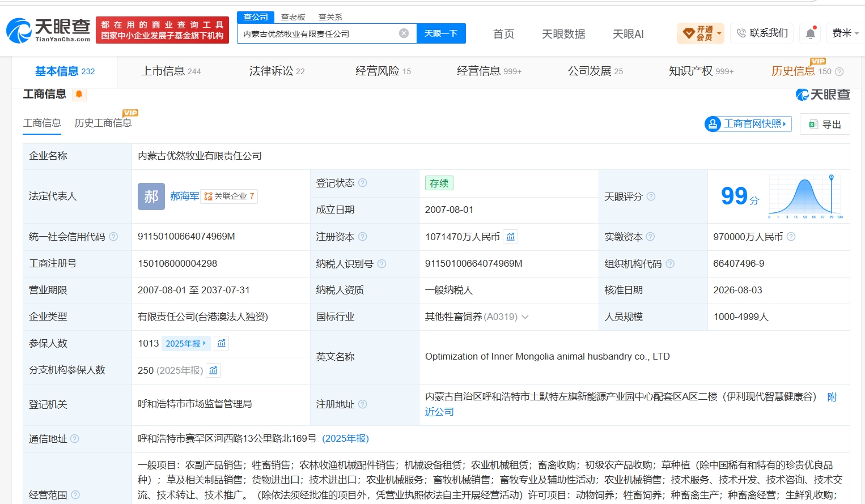The height and width of the screenshot is (504, 865).
Task: Click the credit code value in 统一社会信用代码 row
Action: (x=186, y=237)
